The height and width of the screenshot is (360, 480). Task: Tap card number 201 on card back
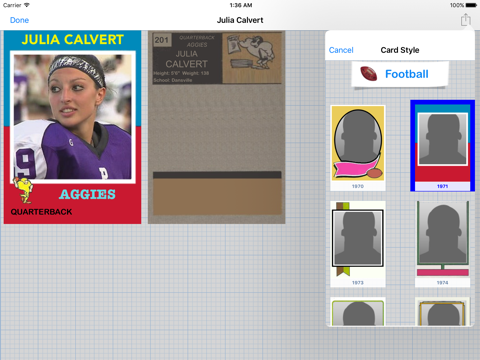[x=162, y=40]
